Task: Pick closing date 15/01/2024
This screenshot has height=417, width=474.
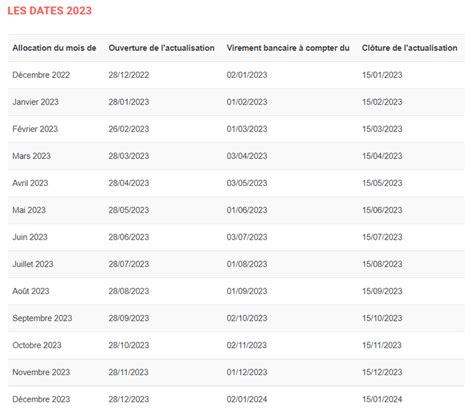Action: [x=382, y=399]
